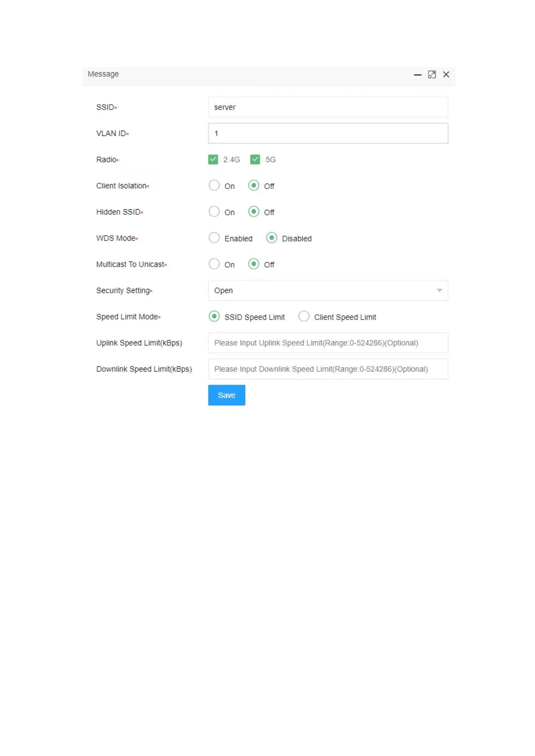The height and width of the screenshot is (756, 535).
Task: Turn Client Isolation on
Action: [x=214, y=185]
